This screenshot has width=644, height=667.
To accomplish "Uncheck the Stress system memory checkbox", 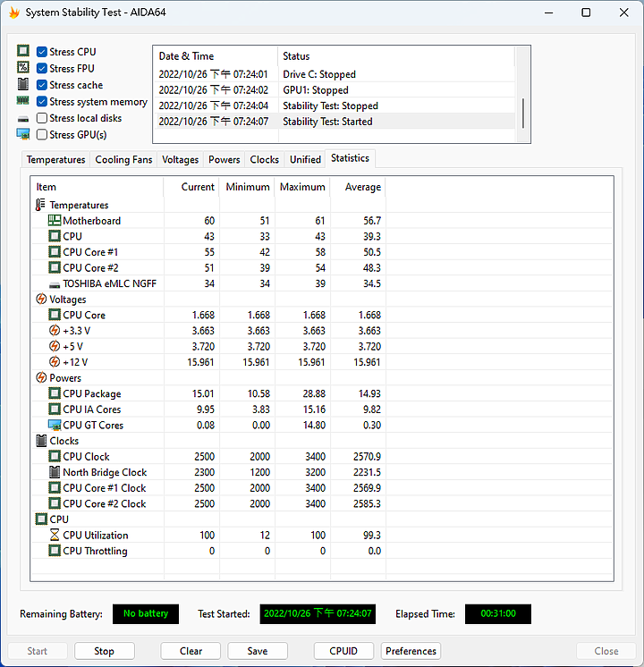I will (x=42, y=101).
